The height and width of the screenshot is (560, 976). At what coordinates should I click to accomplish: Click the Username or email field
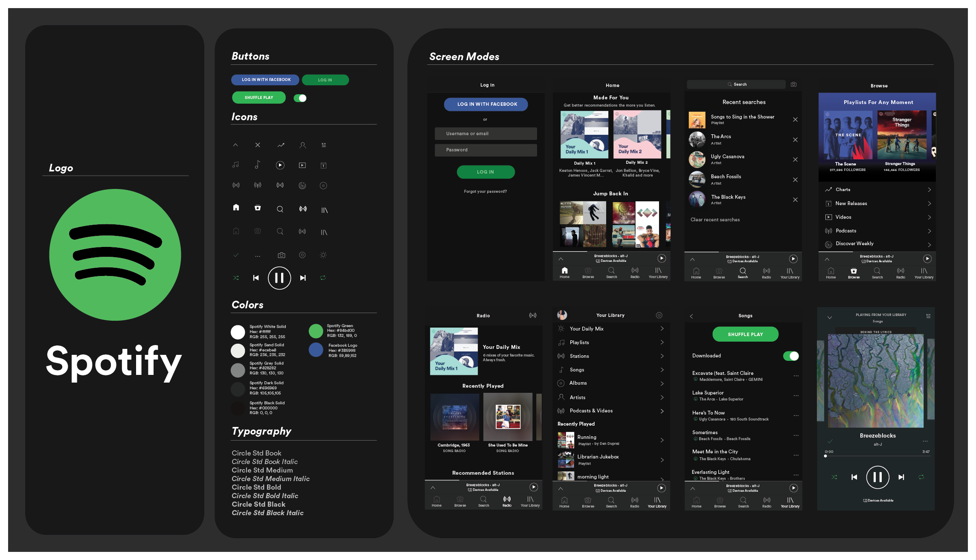[485, 133]
